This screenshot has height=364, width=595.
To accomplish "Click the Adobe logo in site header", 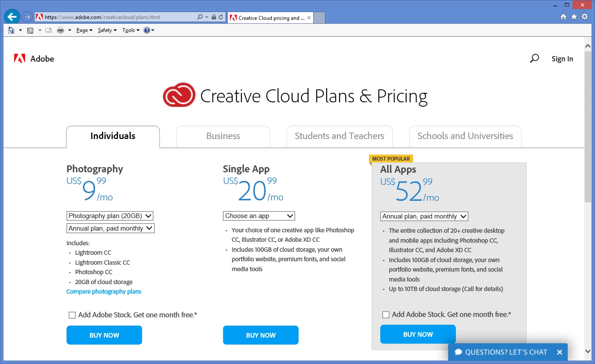I will pos(34,59).
